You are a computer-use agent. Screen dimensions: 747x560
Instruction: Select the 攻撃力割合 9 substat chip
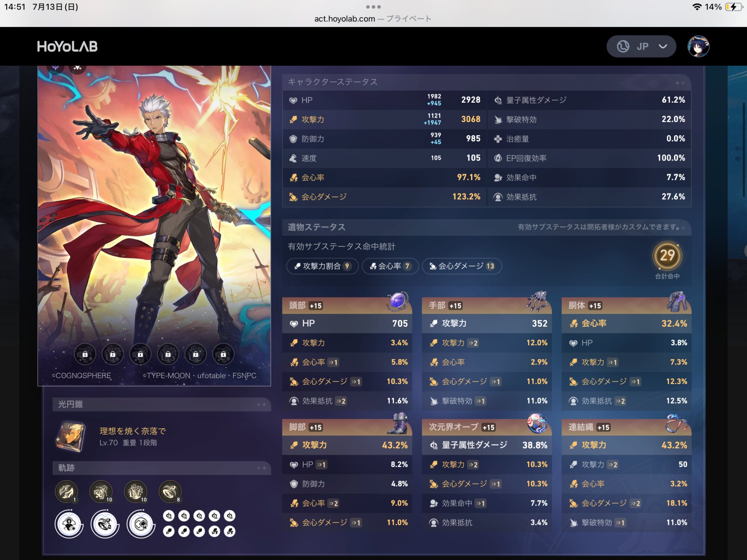322,266
